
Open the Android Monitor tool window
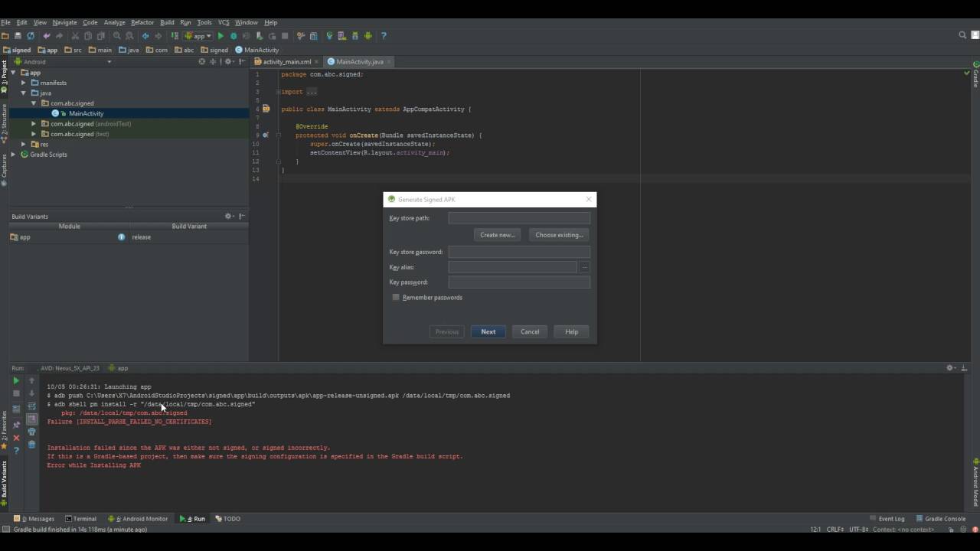pyautogui.click(x=139, y=519)
